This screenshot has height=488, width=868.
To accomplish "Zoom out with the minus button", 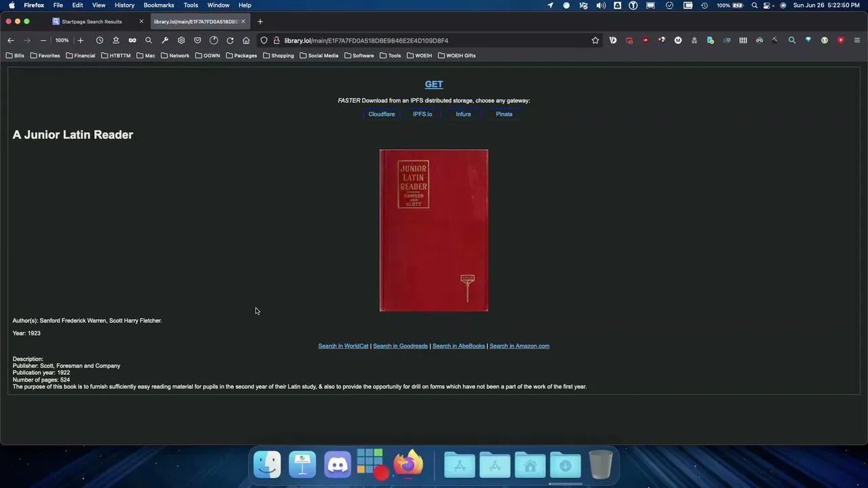I will pyautogui.click(x=43, y=41).
